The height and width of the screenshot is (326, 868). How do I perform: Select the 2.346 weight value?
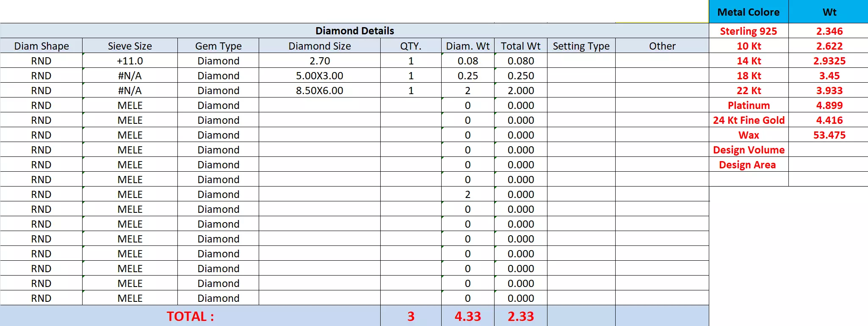[x=829, y=31]
